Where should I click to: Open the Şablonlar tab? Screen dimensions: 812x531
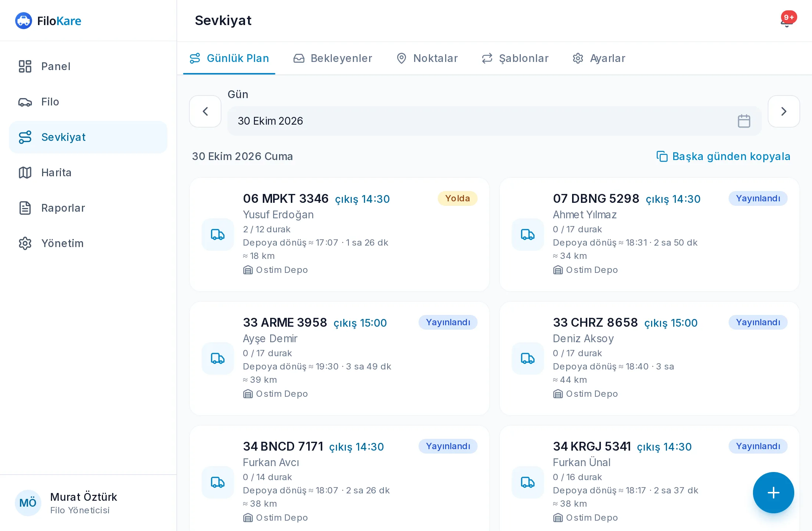[515, 58]
